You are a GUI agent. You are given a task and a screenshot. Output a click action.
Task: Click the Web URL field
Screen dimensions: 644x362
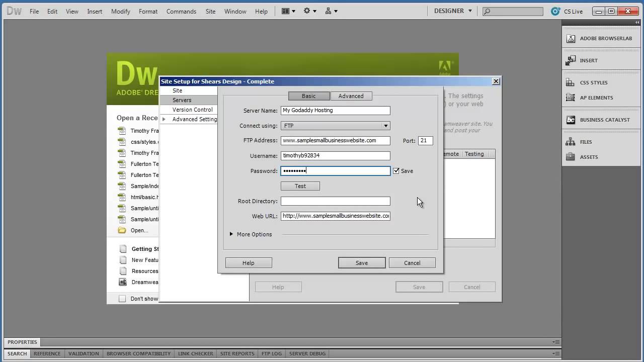pyautogui.click(x=335, y=216)
